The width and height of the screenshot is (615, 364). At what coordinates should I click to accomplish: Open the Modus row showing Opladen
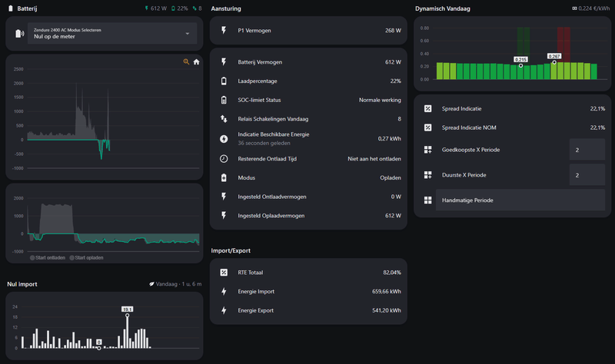click(x=307, y=177)
